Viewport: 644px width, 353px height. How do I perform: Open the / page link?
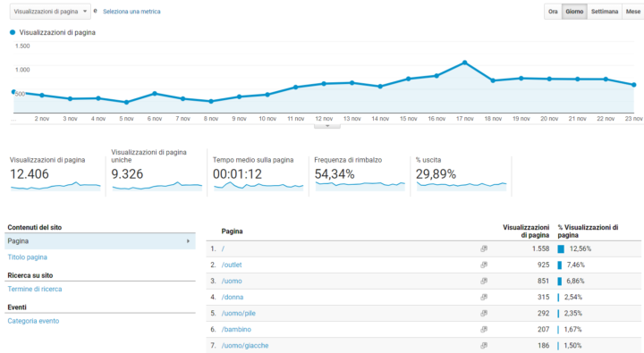coord(223,248)
